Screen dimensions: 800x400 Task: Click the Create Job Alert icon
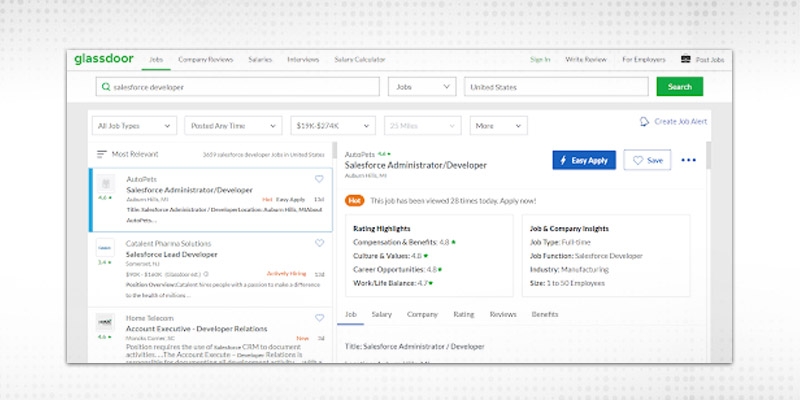point(644,122)
